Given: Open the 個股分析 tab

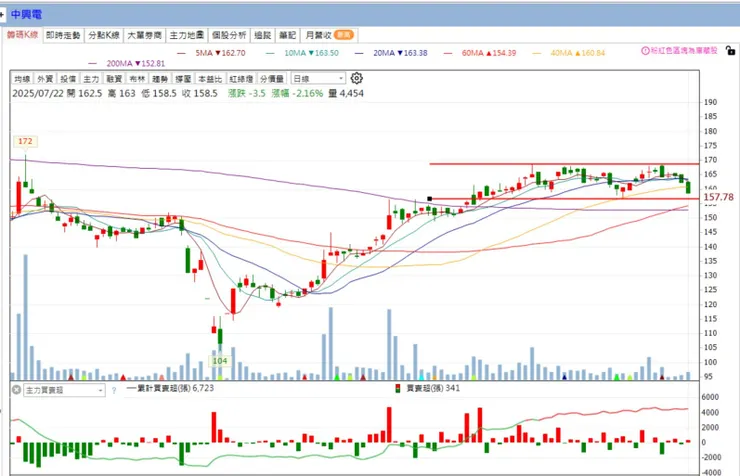Looking at the screenshot, I should coord(229,35).
